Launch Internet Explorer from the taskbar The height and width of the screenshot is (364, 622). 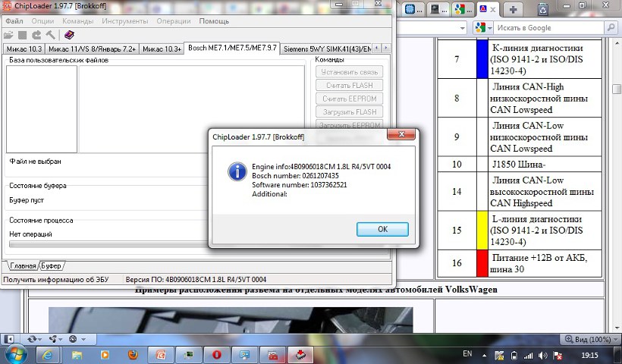click(47, 354)
